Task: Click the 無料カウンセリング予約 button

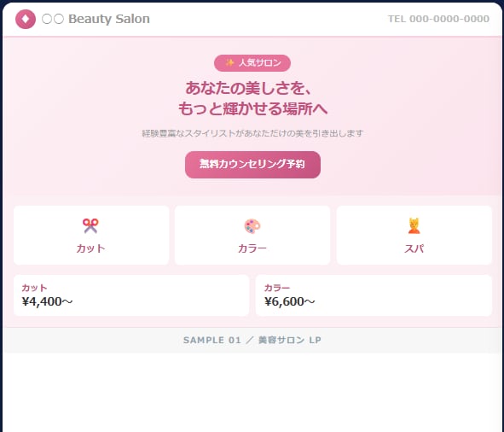Action: point(252,165)
